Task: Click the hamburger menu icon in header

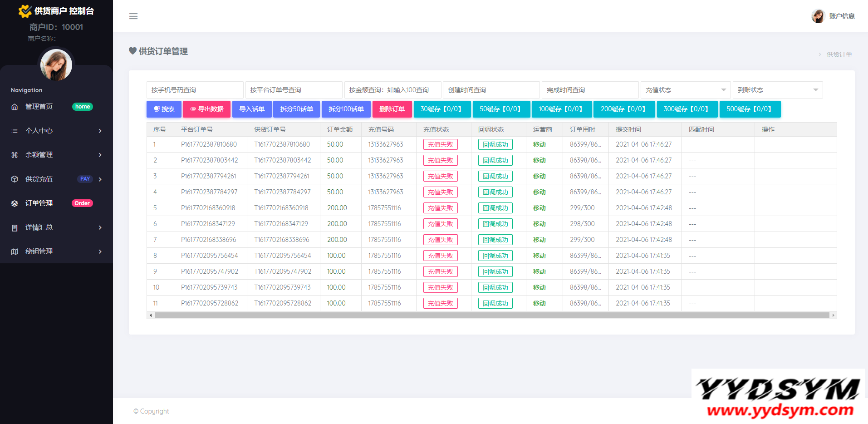Action: coord(133,16)
